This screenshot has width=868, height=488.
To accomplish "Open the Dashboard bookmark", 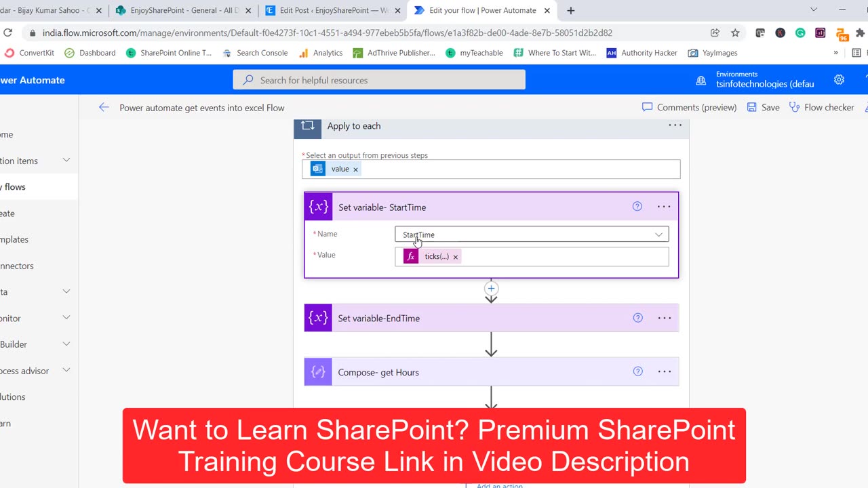I will (x=90, y=53).
